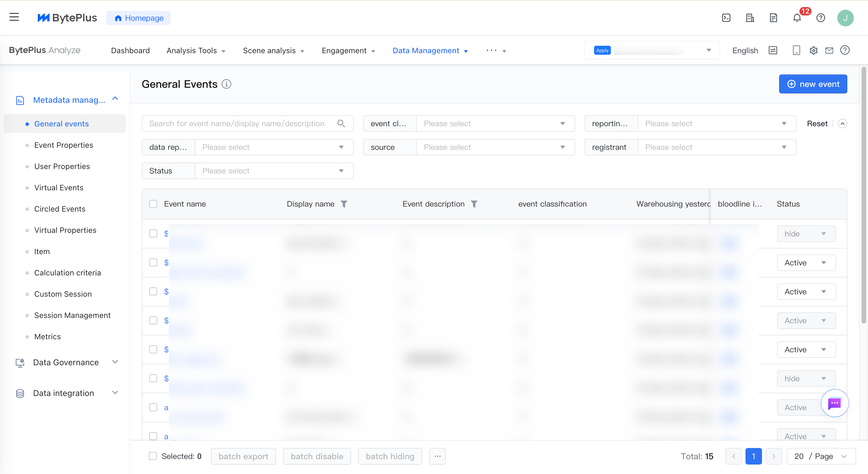
Task: Click the Analyze help question icon
Action: pos(845,50)
